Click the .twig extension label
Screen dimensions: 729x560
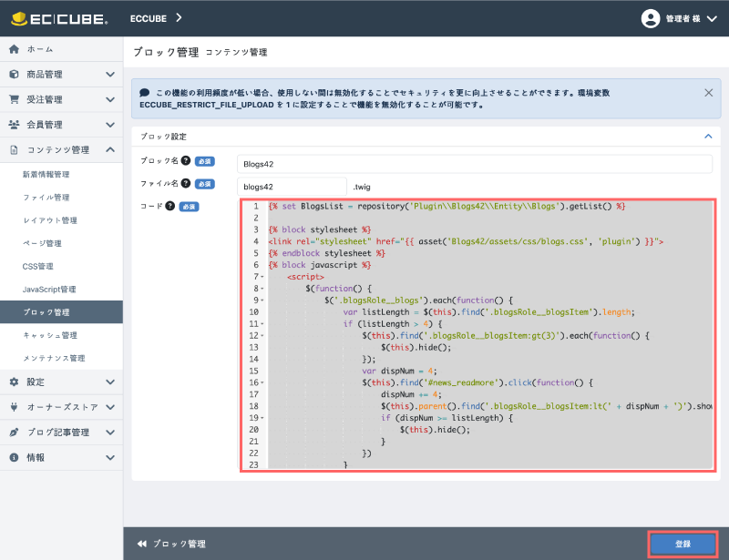click(x=362, y=187)
